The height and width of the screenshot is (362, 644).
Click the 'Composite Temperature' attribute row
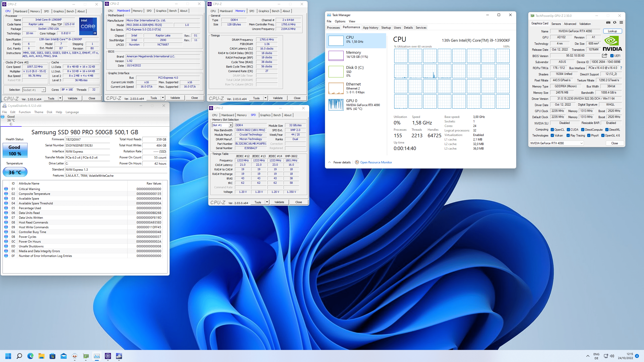pos(83,194)
